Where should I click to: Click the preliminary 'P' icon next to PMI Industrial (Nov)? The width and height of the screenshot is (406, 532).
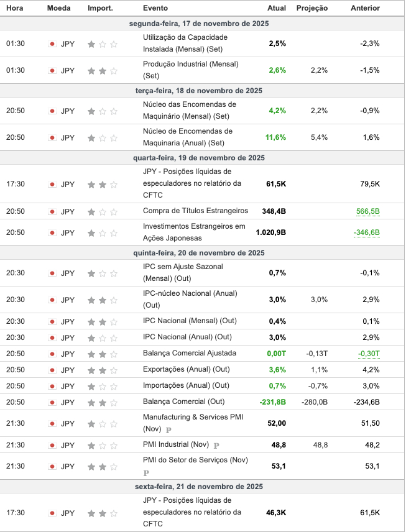click(216, 446)
